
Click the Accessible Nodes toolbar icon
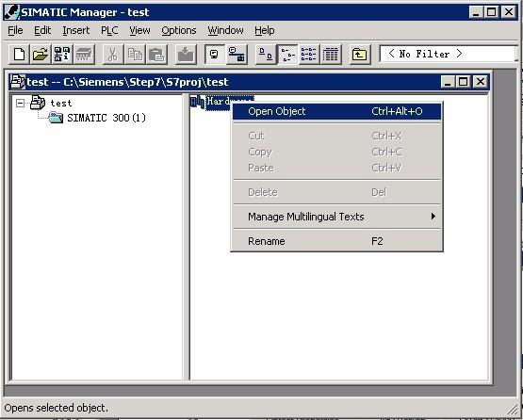click(62, 54)
